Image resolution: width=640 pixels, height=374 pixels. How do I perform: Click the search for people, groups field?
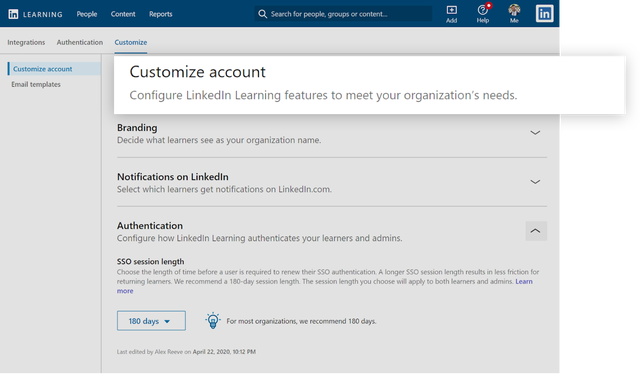pyautogui.click(x=343, y=14)
